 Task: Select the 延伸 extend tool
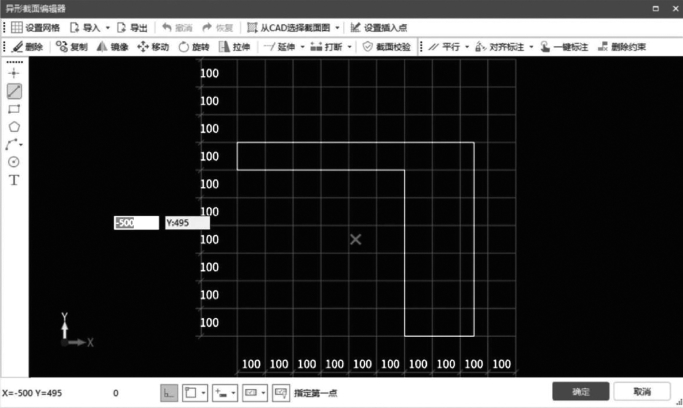coord(280,47)
